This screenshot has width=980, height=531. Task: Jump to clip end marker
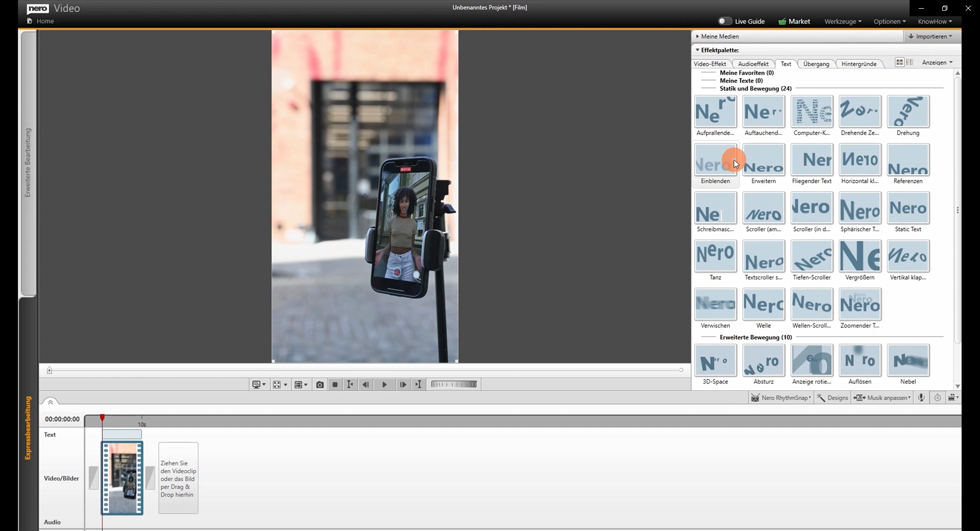click(x=419, y=384)
